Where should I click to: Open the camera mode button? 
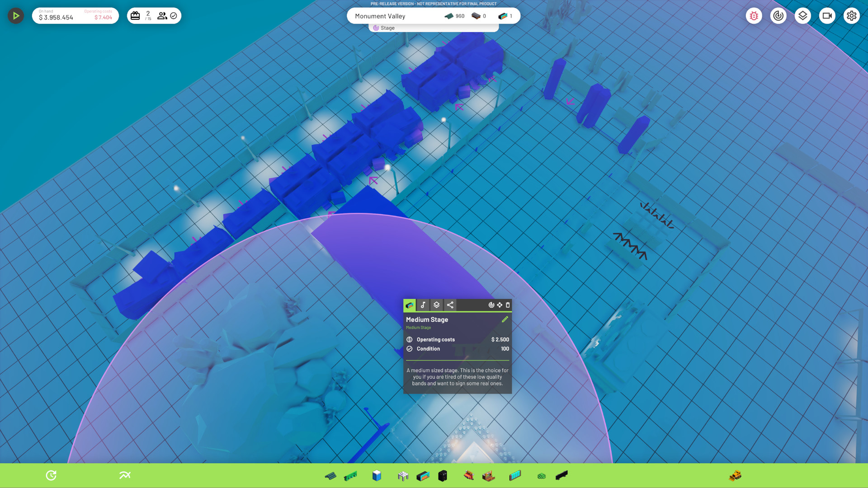pos(827,16)
